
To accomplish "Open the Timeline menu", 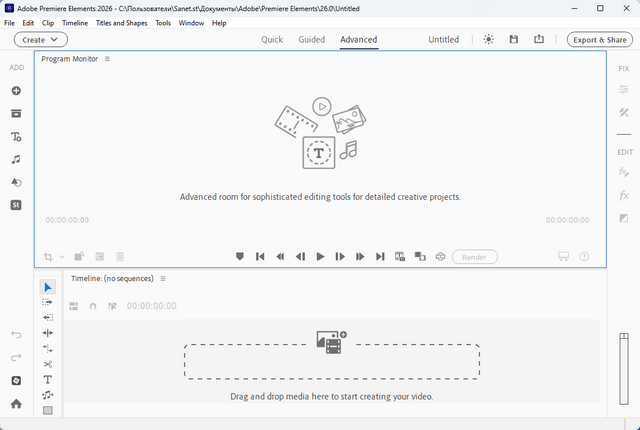I will tap(74, 22).
